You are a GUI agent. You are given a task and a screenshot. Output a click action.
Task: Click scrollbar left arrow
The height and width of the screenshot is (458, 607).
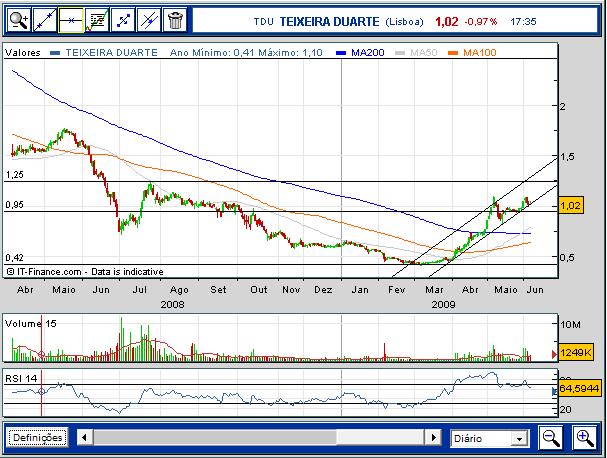pyautogui.click(x=84, y=438)
